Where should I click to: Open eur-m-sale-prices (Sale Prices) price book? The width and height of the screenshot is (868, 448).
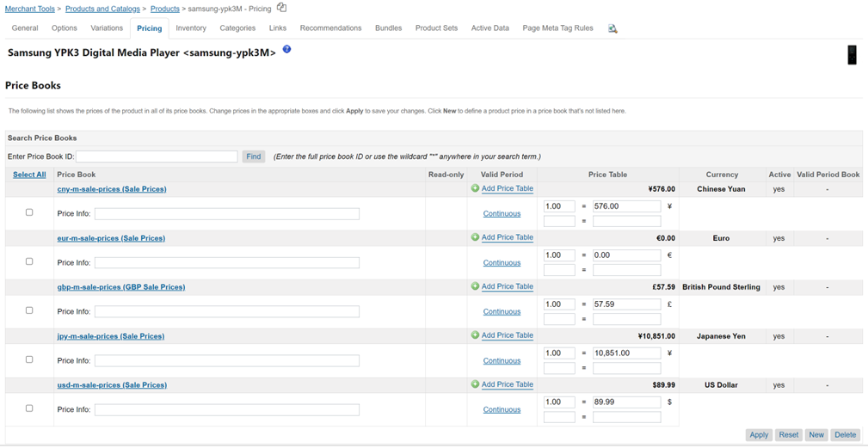[111, 238]
